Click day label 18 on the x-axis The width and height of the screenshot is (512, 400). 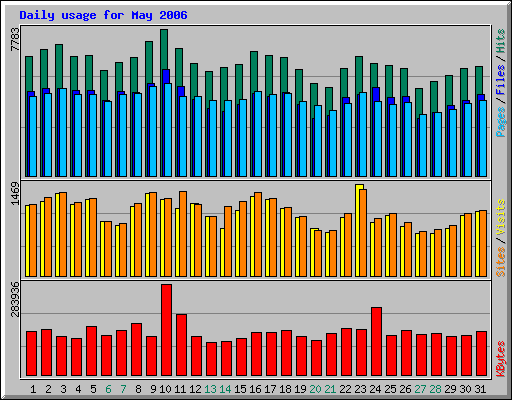[x=285, y=389]
